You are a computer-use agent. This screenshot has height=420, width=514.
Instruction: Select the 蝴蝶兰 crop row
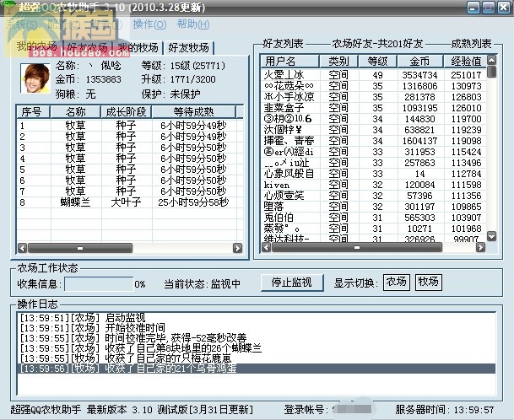point(130,202)
